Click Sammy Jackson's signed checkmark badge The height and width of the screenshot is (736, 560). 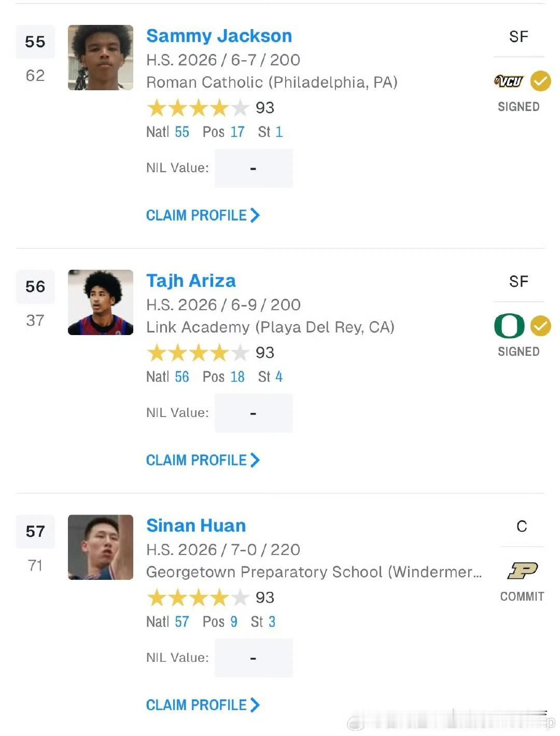point(540,81)
